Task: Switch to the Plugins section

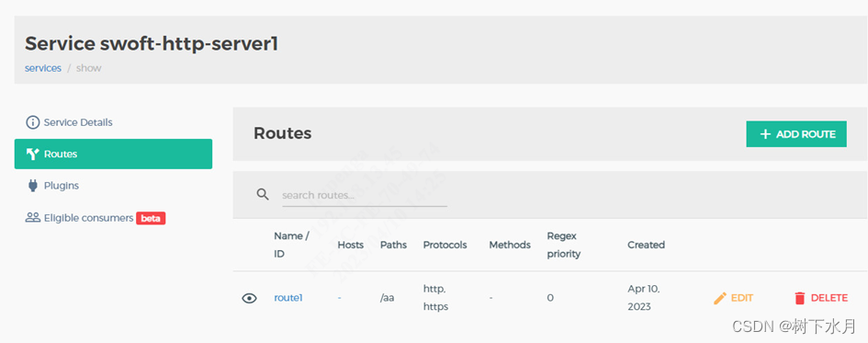Action: [x=113, y=186]
